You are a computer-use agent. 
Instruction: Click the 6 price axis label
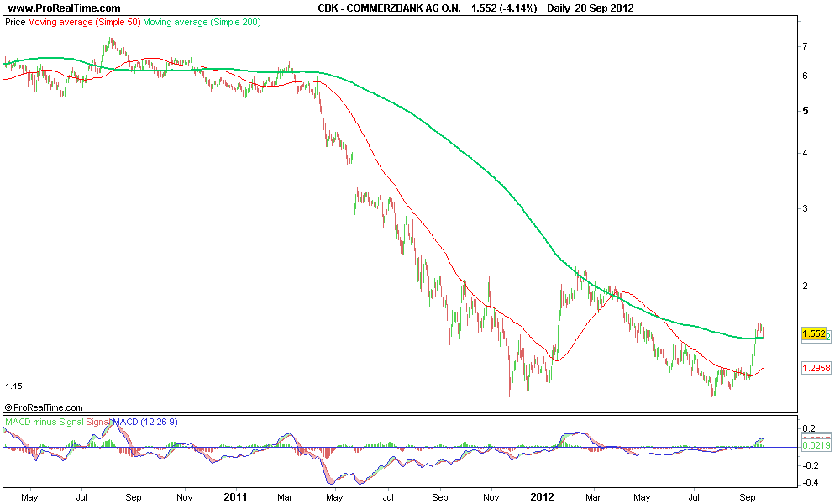805,76
